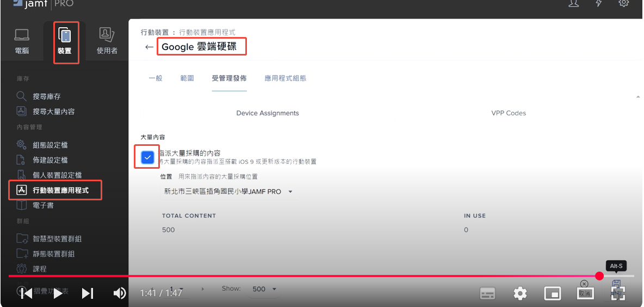Switch to the 應用程式組態 tab
The height and width of the screenshot is (307, 644).
[x=285, y=78]
